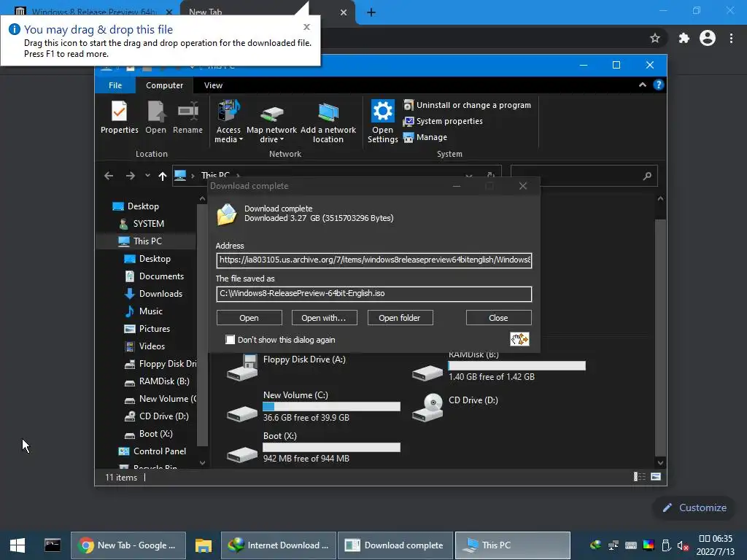Select Boot (X:) drive in main pane
Image resolution: width=747 pixels, height=560 pixels.
[x=314, y=448]
